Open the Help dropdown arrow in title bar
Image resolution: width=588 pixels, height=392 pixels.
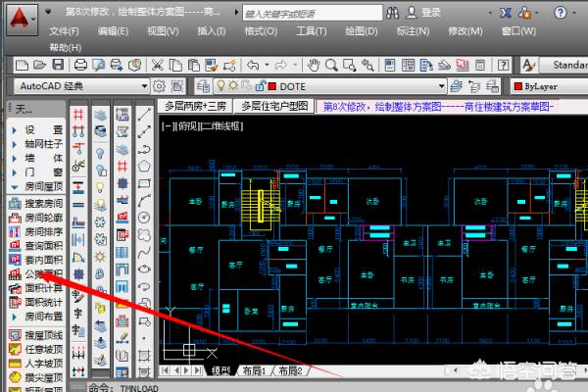click(574, 13)
